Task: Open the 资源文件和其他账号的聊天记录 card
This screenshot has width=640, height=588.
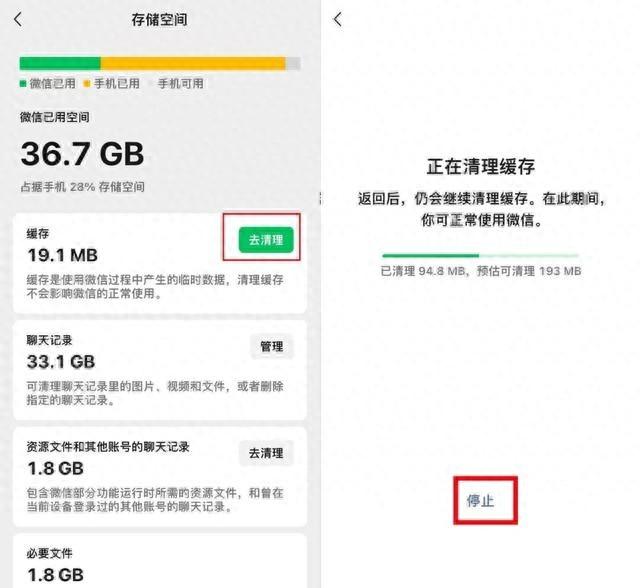Action: point(160,477)
